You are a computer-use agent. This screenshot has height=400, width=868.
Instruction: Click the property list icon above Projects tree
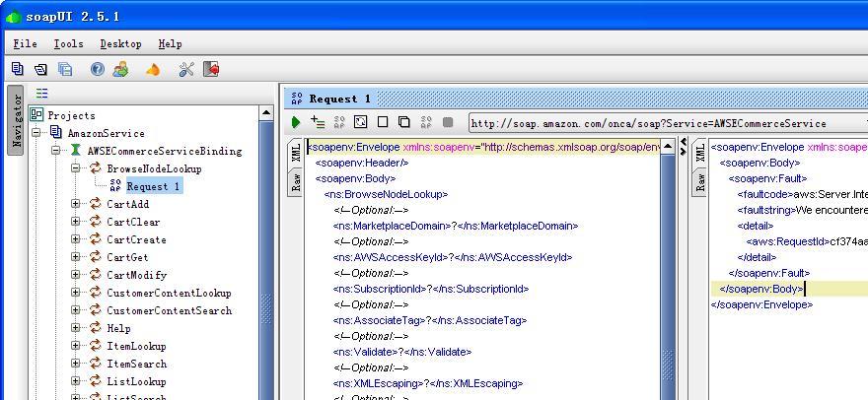[x=41, y=94]
